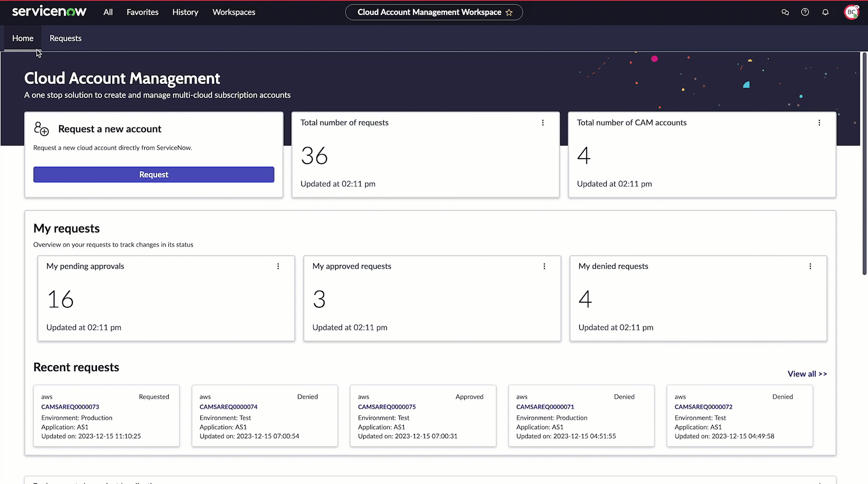The height and width of the screenshot is (484, 868).
Task: Open options menu for My denied requests
Action: pyautogui.click(x=810, y=266)
